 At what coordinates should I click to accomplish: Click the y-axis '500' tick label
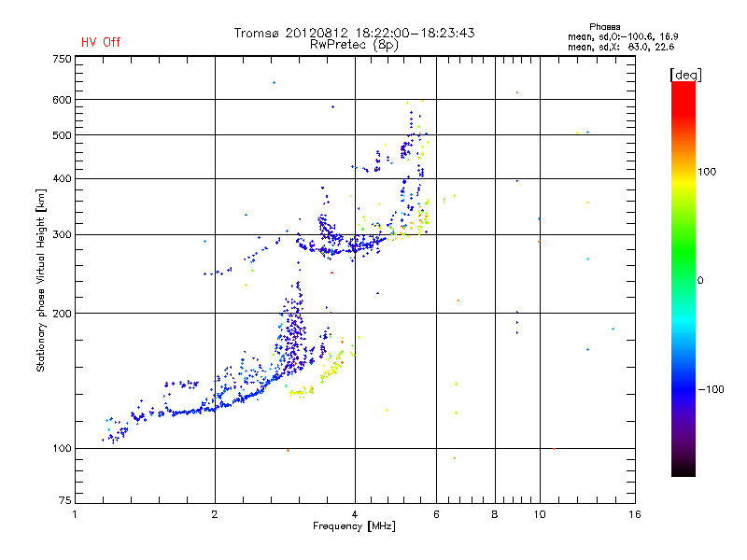[x=62, y=135]
